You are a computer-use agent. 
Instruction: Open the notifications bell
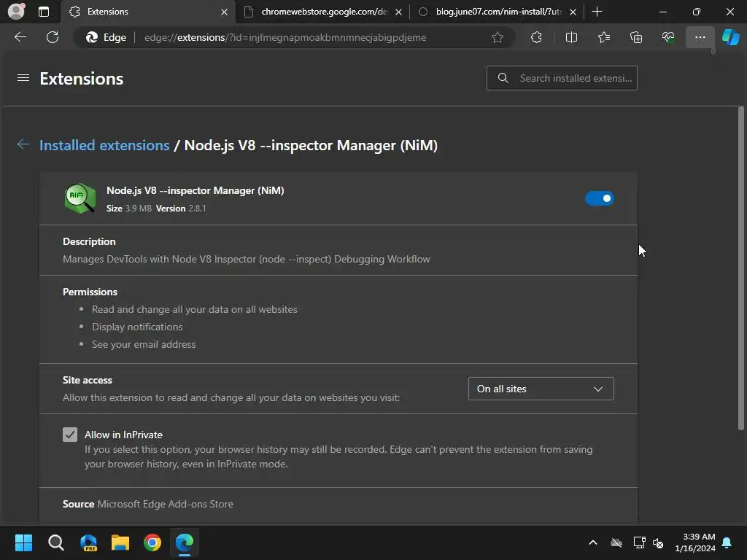727,542
